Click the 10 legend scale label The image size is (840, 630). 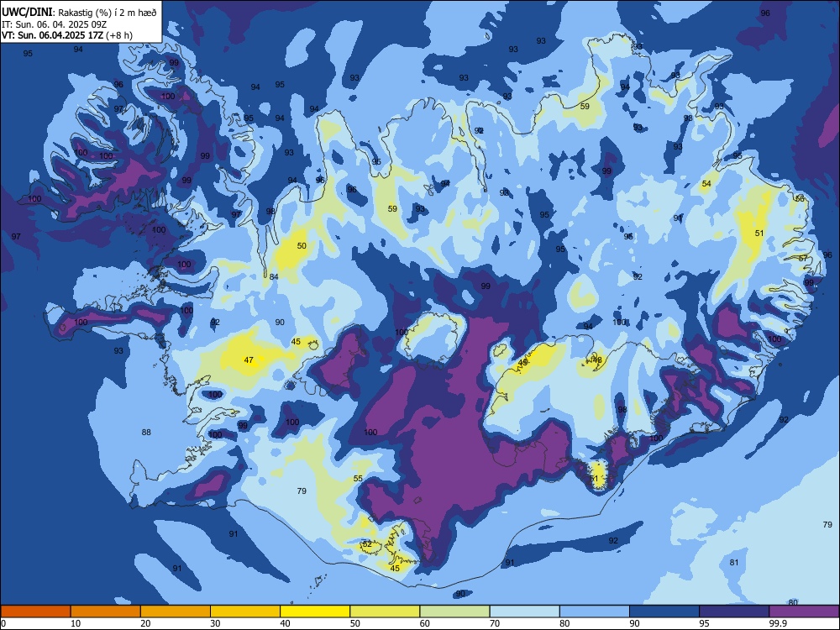[x=76, y=623]
